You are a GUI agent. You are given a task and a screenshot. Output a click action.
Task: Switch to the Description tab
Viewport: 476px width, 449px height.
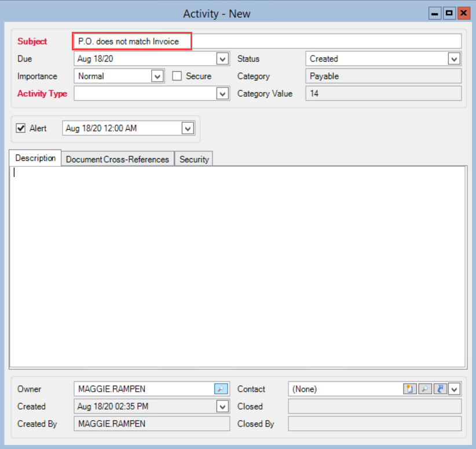pos(35,158)
